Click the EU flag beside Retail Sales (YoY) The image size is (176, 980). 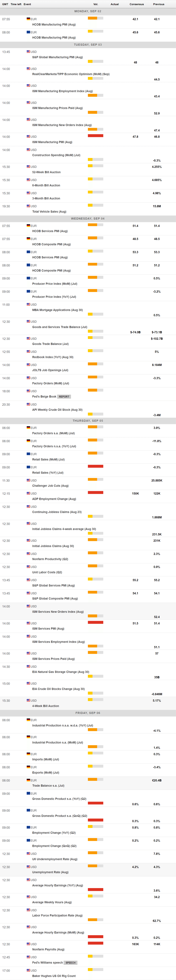(28, 467)
